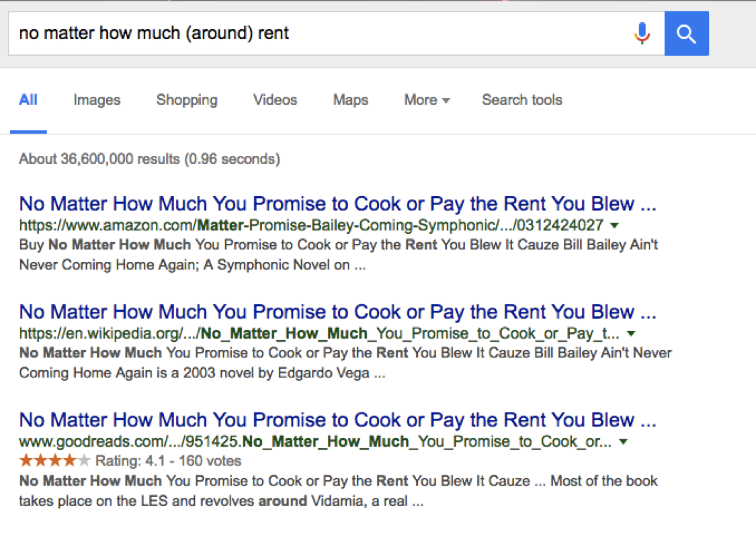Select the Shopping tab

pyautogui.click(x=187, y=99)
